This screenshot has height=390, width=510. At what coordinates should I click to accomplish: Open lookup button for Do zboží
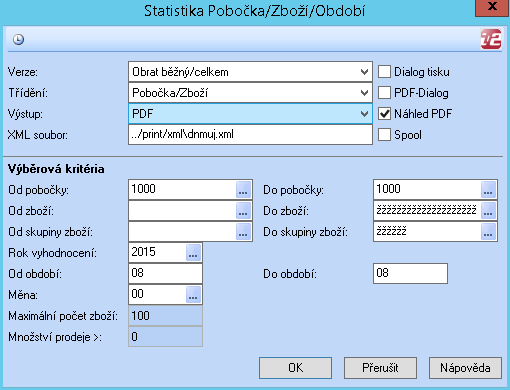[488, 210]
